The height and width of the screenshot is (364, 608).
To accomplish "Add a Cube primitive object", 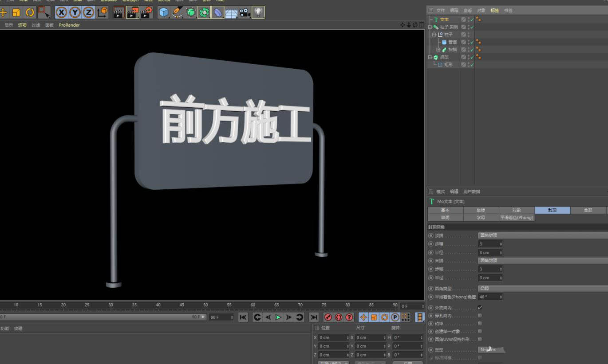I will pos(164,12).
